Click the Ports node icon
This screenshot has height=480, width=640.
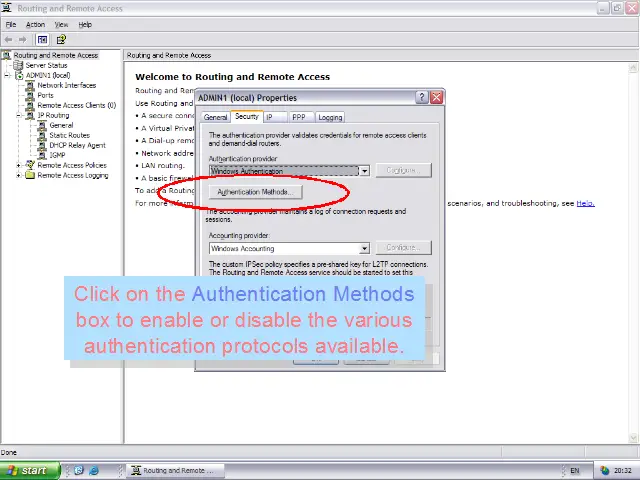point(30,96)
